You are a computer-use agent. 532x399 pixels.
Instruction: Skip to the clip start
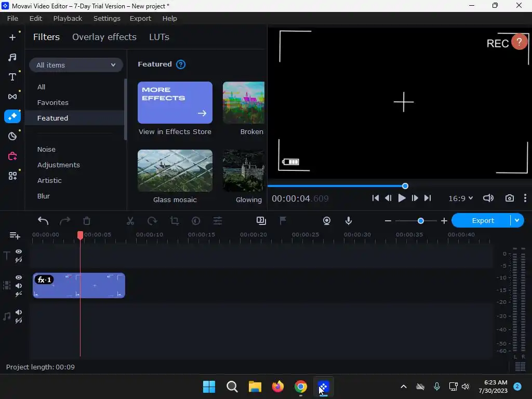375,198
